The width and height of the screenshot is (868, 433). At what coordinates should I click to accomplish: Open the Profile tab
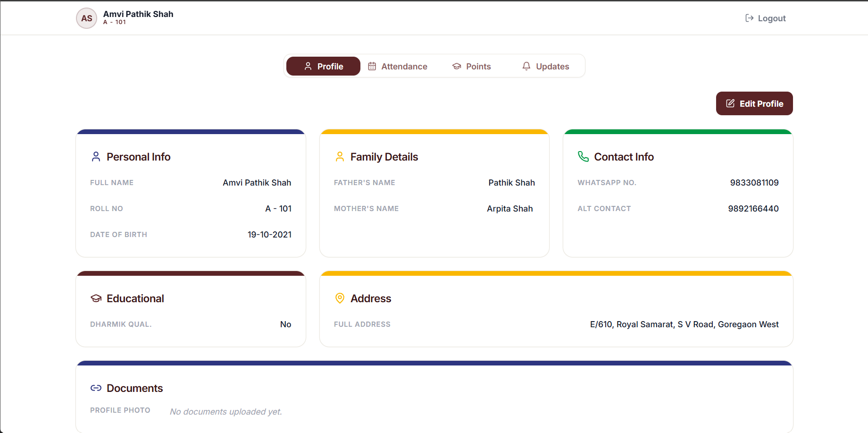point(323,66)
